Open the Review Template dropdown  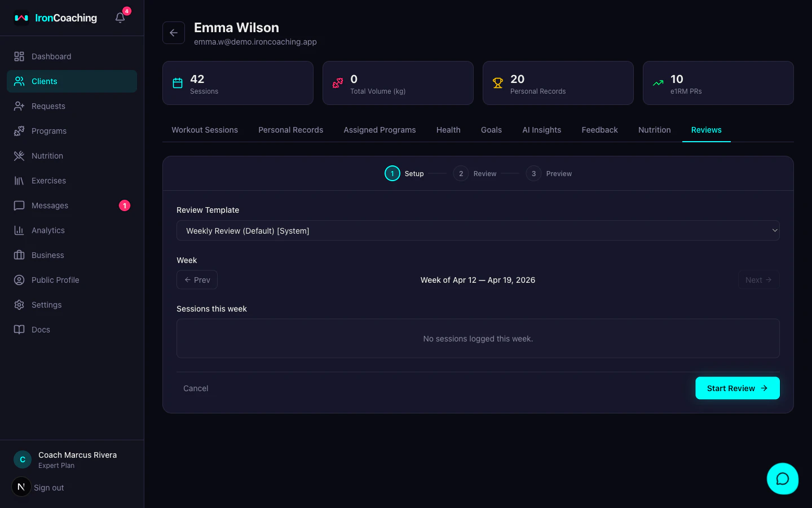pyautogui.click(x=478, y=230)
